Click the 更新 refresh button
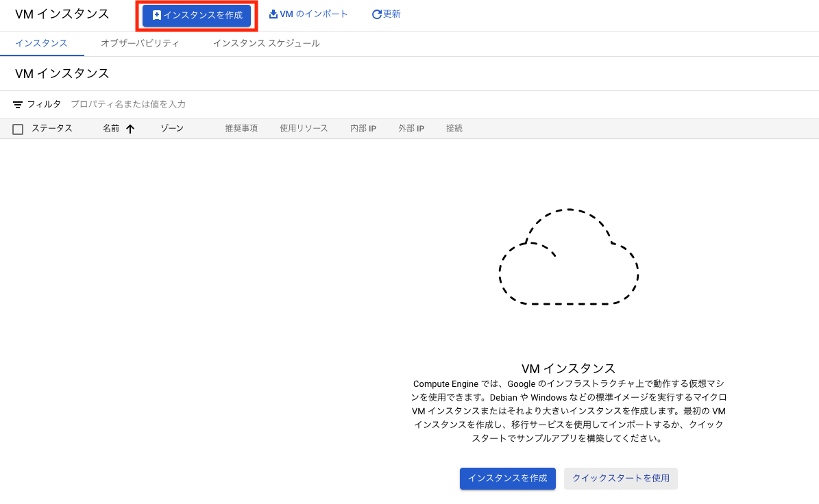 point(386,14)
